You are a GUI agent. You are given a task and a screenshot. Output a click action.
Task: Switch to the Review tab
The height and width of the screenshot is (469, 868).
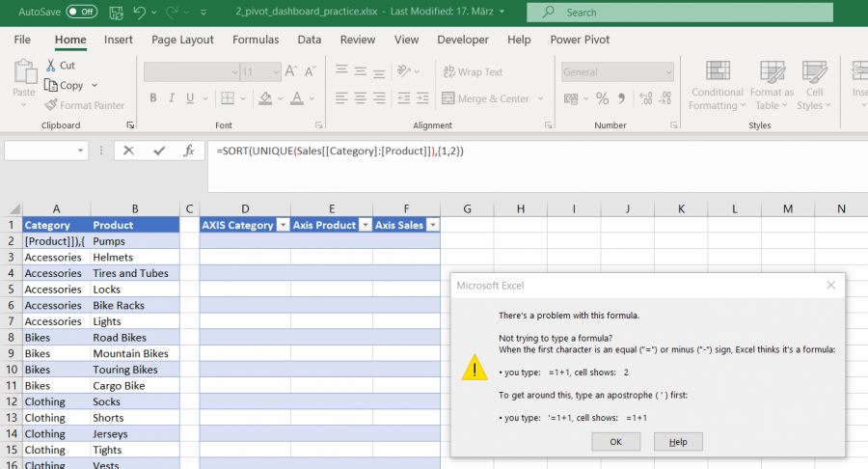coord(358,40)
